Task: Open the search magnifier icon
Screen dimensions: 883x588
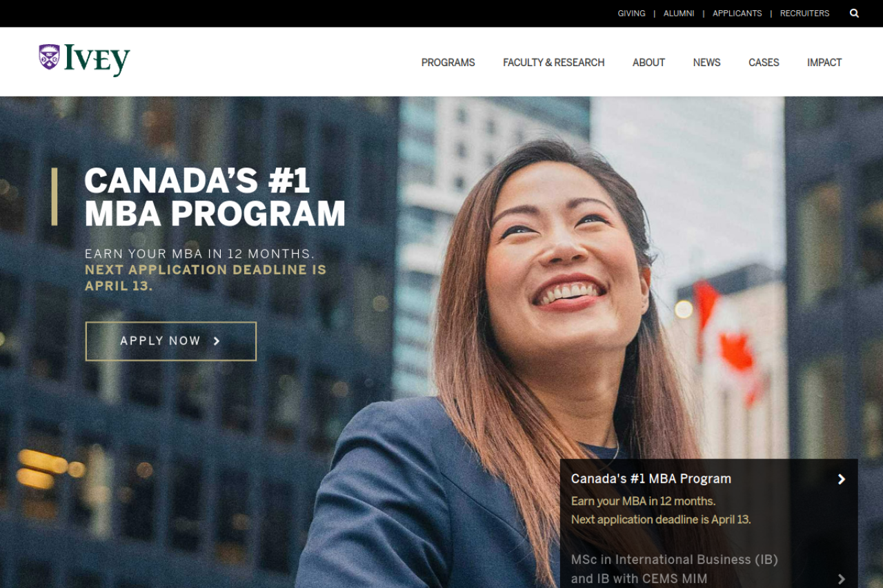Action: point(854,13)
